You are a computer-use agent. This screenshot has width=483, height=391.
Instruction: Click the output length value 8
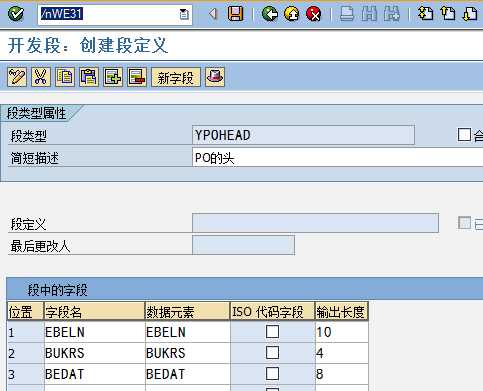[x=342, y=374]
